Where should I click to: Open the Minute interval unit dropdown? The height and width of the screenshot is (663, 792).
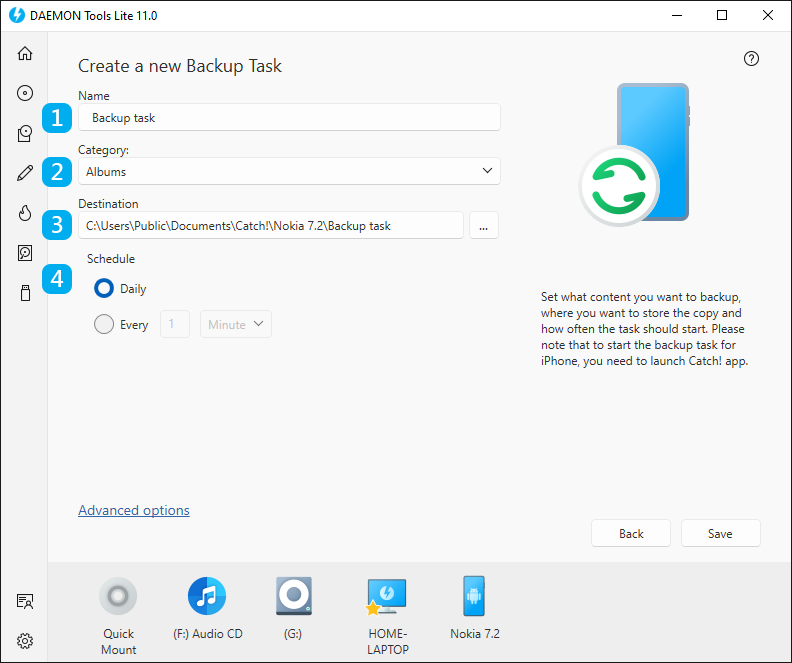[x=236, y=324]
